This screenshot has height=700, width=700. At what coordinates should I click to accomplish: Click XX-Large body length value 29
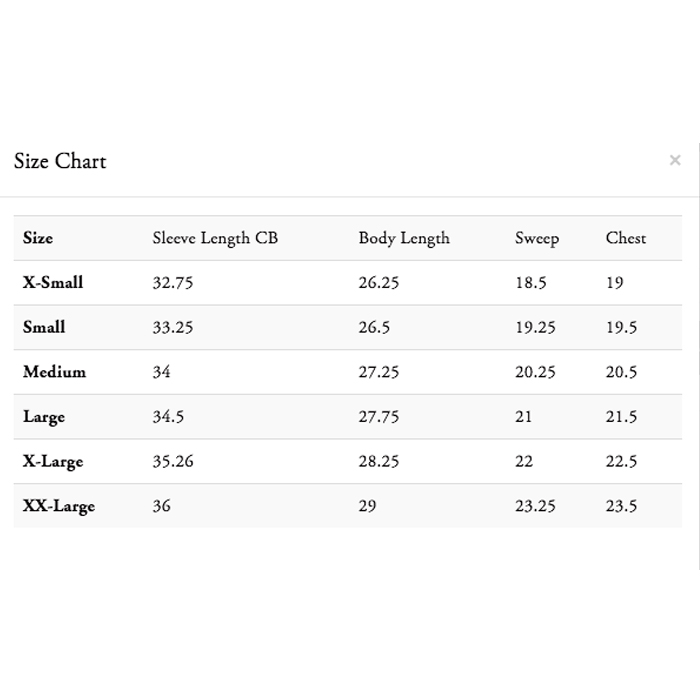click(x=367, y=506)
